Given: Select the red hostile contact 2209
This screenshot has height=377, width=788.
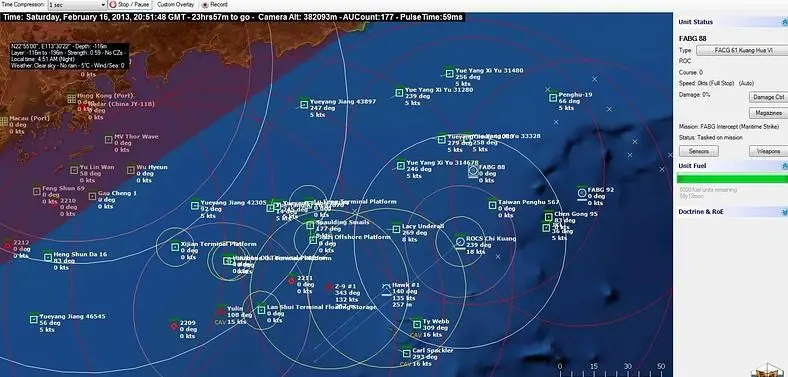Looking at the screenshot, I should [174, 326].
